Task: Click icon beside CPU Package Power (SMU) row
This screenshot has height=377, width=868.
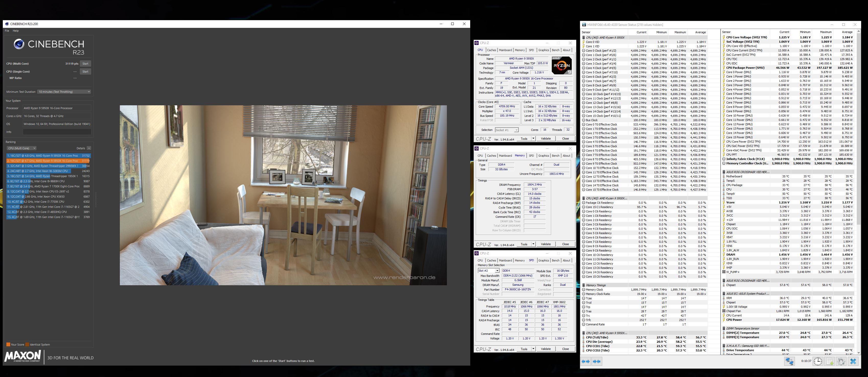Action: pos(724,68)
